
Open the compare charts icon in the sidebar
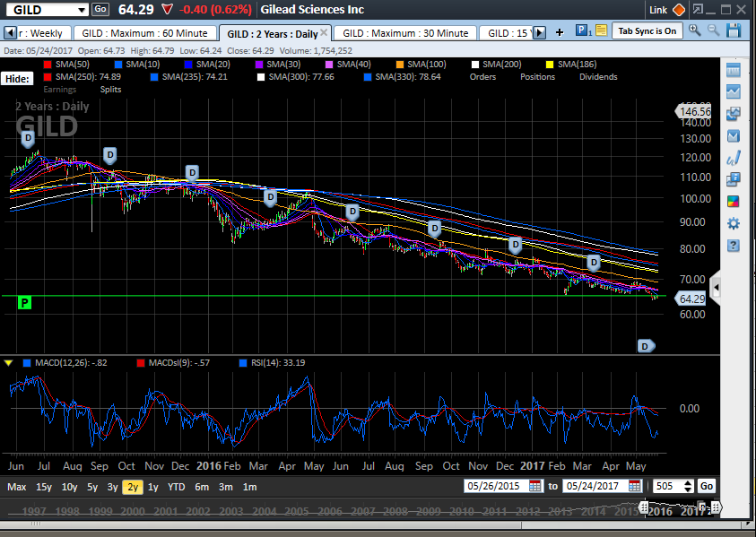tap(733, 114)
